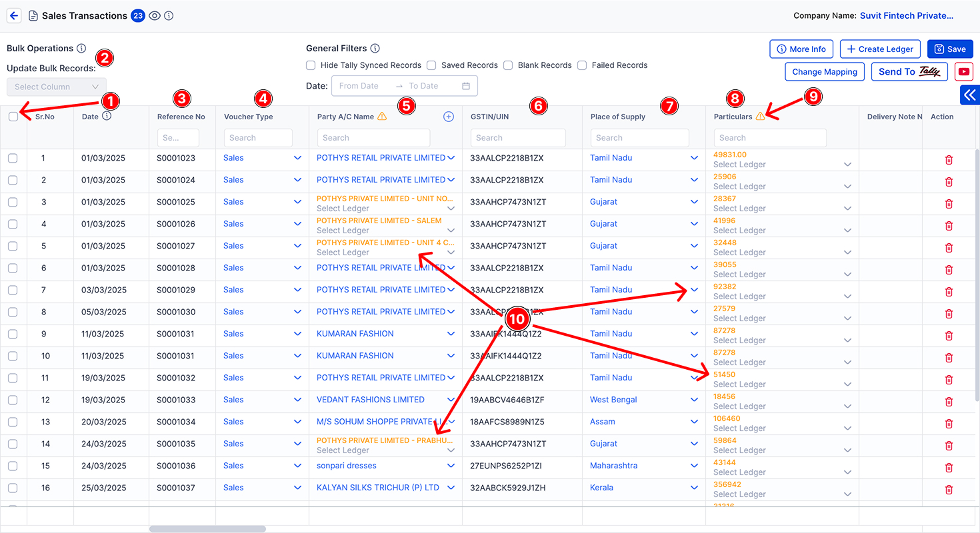Delete row S0001034 trash icon
980x533 pixels.
(949, 424)
